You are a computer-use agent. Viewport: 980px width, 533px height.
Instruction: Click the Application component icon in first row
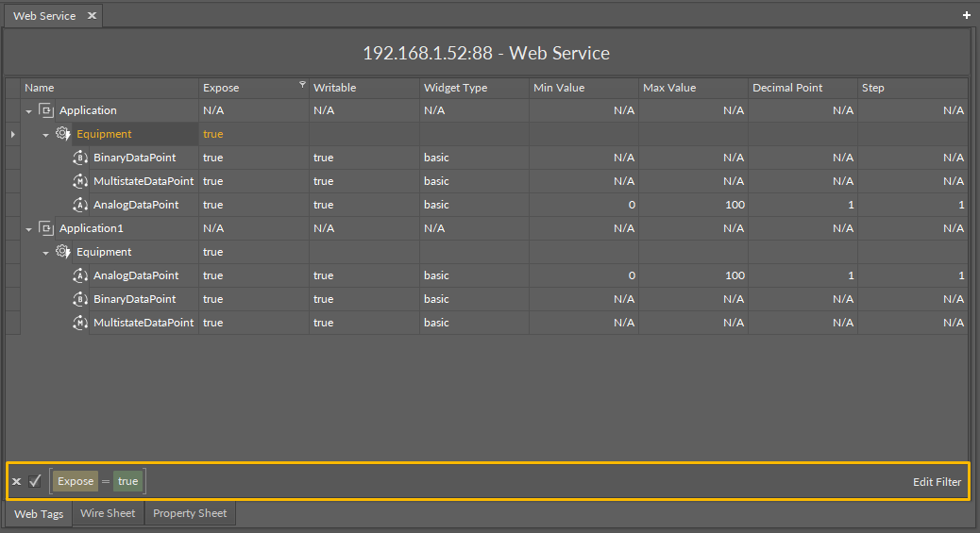[x=46, y=110]
